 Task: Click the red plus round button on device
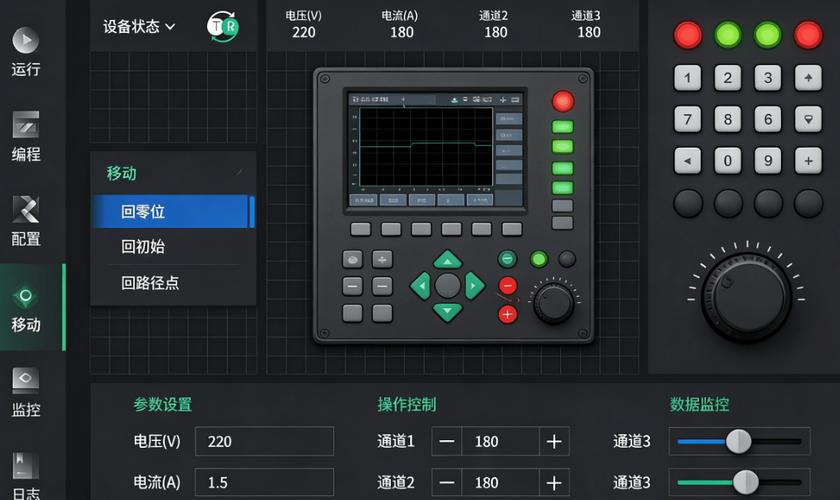507,315
